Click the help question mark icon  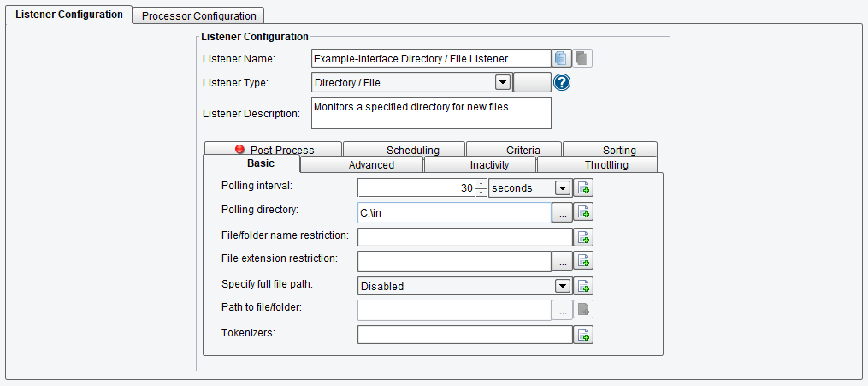(x=562, y=83)
